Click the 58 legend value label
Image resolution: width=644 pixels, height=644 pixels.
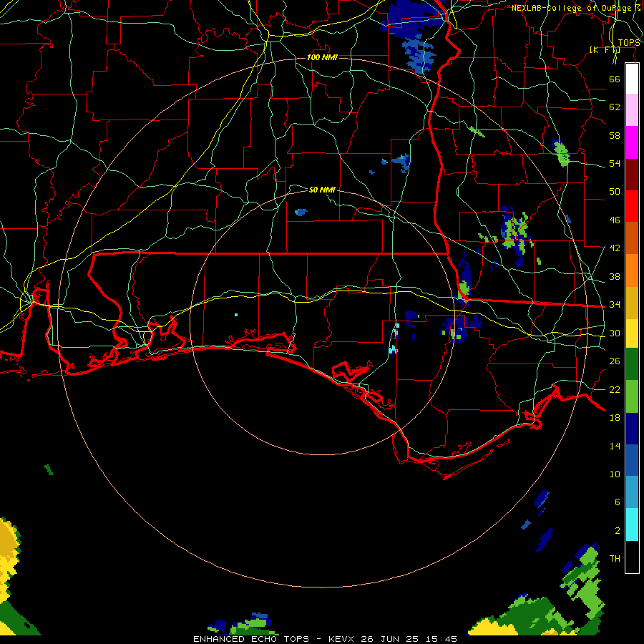pos(615,135)
